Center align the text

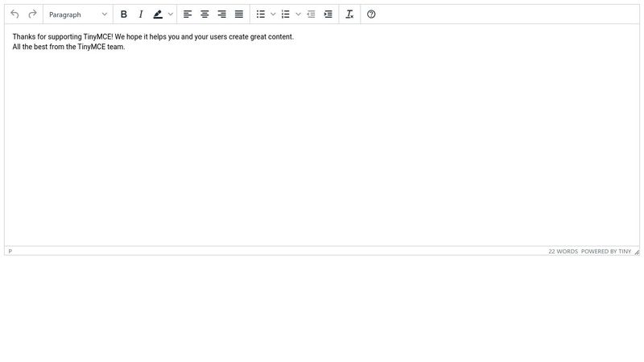click(x=204, y=14)
